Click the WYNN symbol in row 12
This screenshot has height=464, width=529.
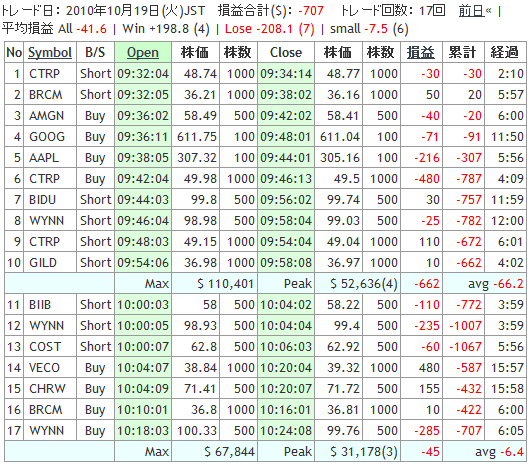point(46,326)
